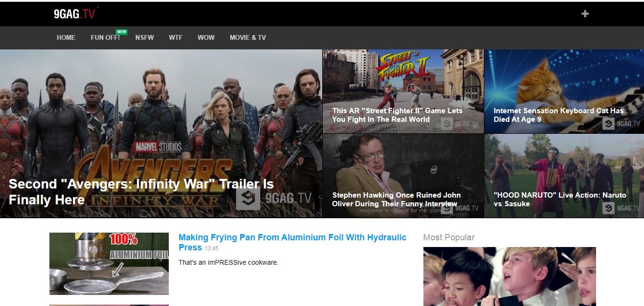Switch to the MOVIE & TV category
The width and height of the screenshot is (644, 306).
point(248,37)
